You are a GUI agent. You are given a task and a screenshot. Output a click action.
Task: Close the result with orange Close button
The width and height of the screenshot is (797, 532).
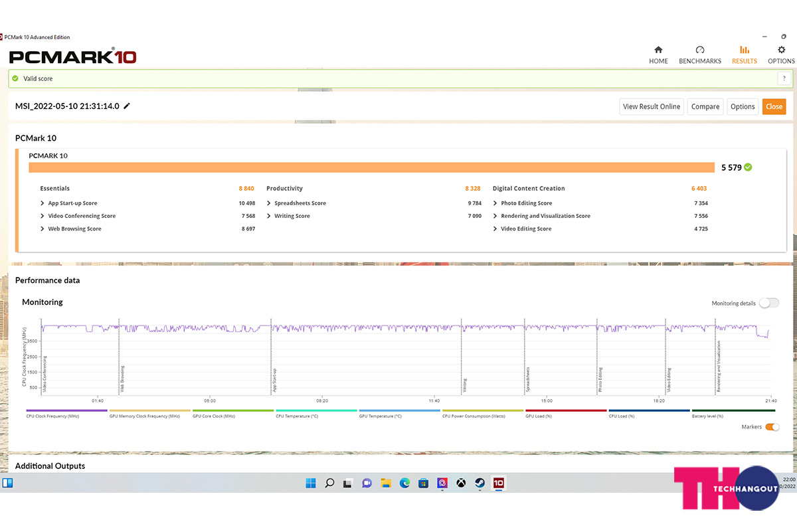(774, 106)
